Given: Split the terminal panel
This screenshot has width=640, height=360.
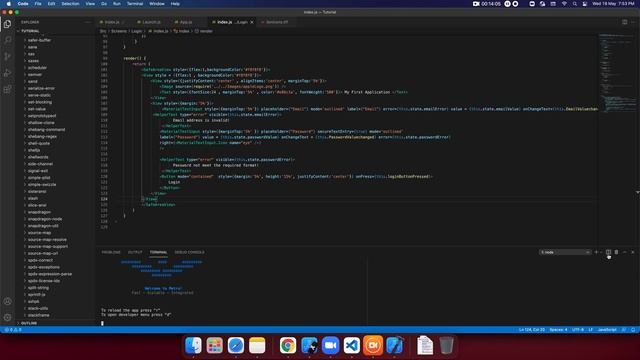Looking at the screenshot, I should click(x=608, y=252).
